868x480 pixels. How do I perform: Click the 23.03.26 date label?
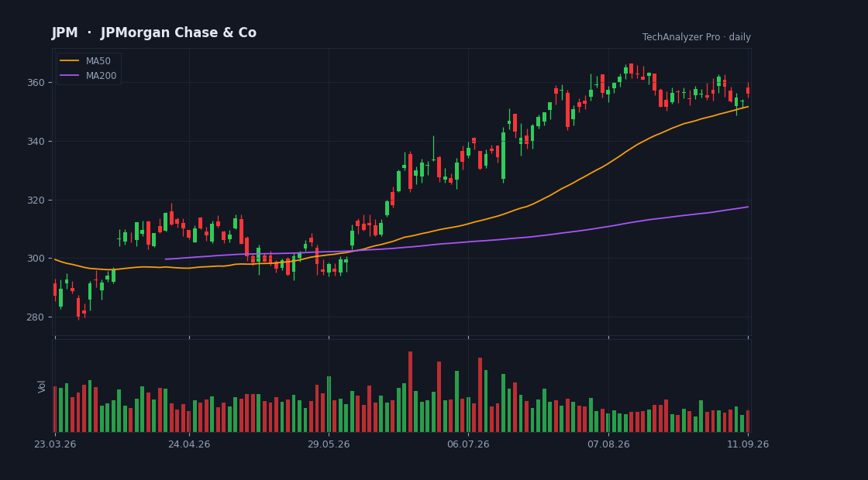coord(55,444)
